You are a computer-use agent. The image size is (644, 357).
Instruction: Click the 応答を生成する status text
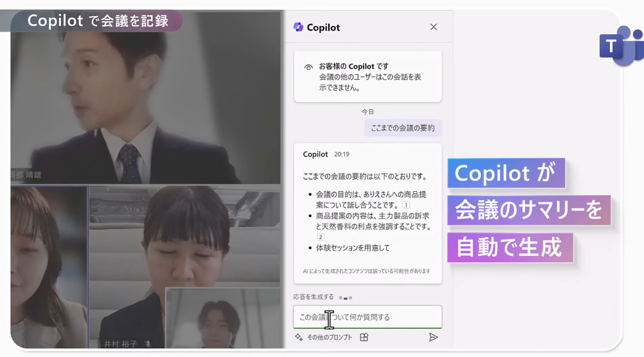click(x=313, y=297)
